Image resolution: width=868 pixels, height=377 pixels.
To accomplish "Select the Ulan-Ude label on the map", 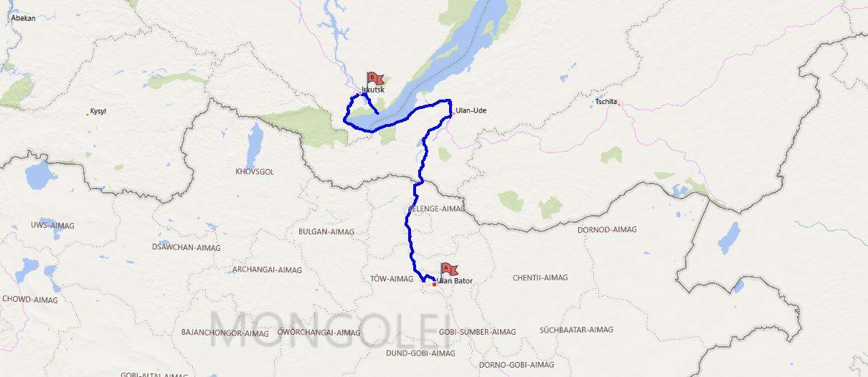I will click(471, 110).
